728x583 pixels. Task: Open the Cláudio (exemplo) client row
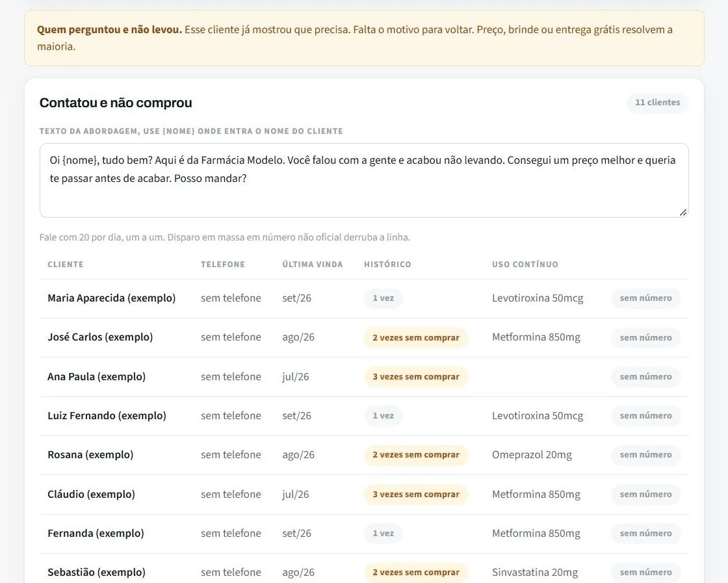click(x=364, y=495)
